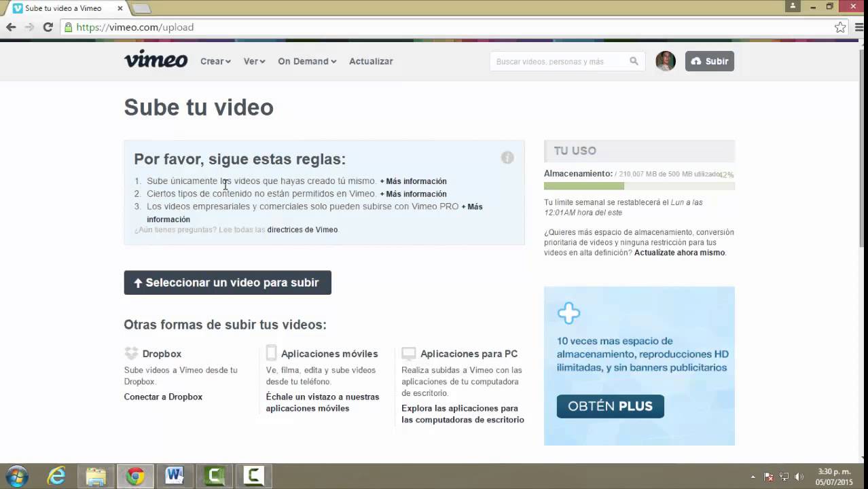Click the Chrome user profile icon
The width and height of the screenshot is (868, 489).
[793, 6]
